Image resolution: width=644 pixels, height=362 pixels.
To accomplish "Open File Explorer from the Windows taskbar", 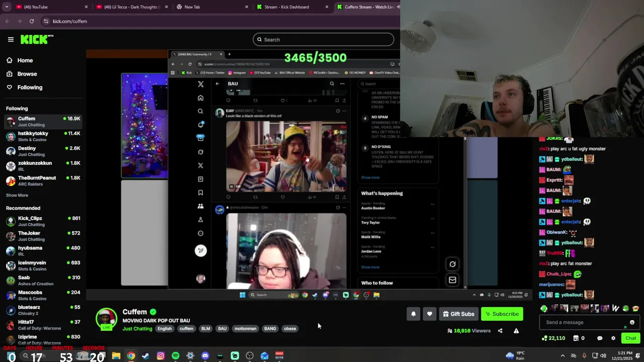I will (x=116, y=356).
